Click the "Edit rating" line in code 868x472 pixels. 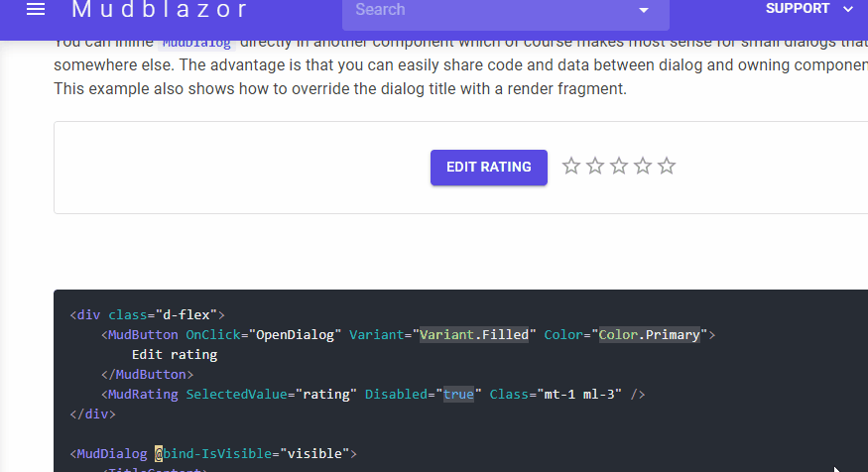coord(175,355)
